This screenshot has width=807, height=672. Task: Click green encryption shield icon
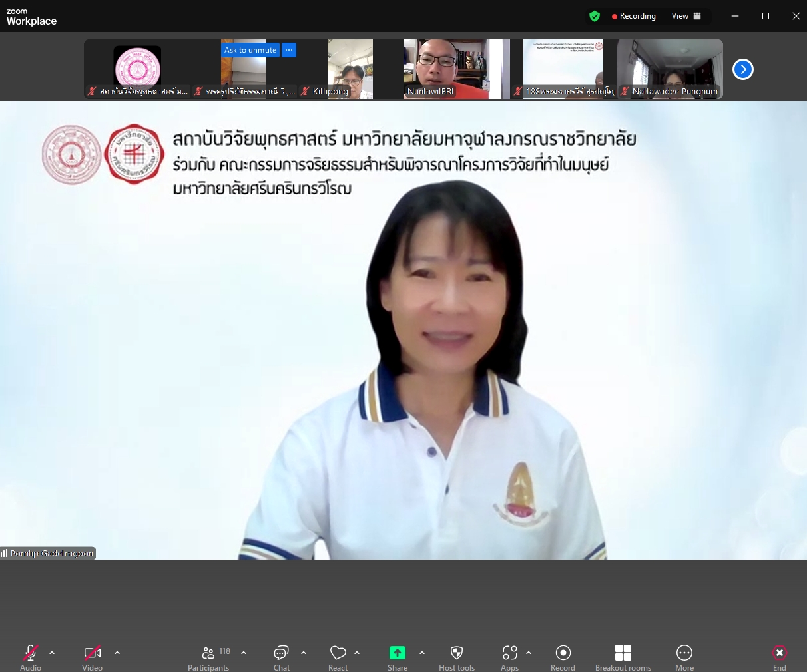[x=595, y=16]
